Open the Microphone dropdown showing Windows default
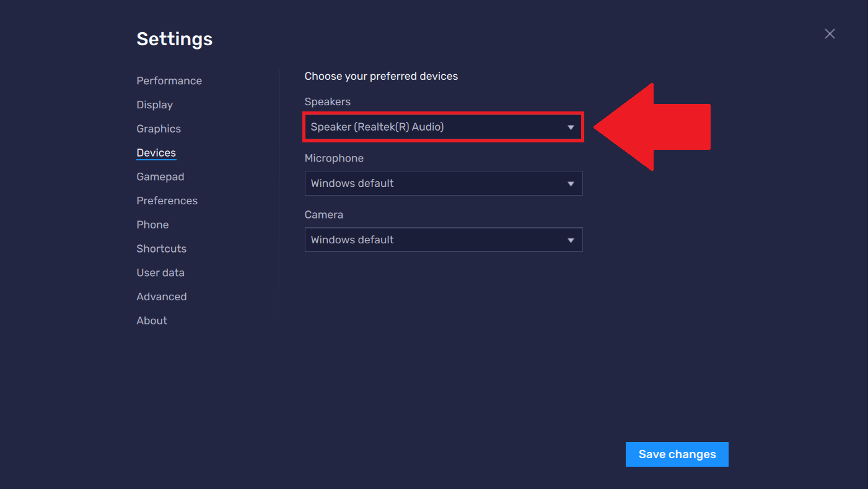 444,183
